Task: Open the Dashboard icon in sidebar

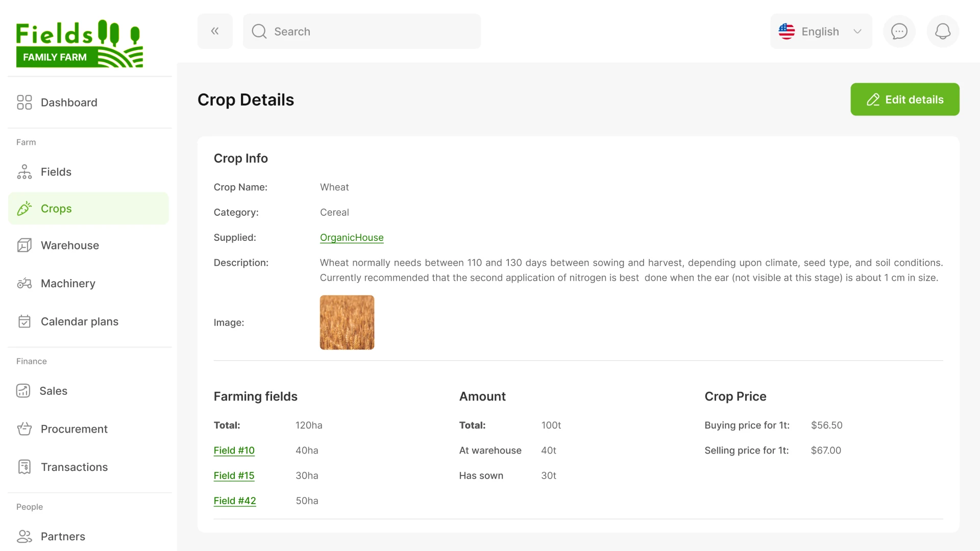Action: click(24, 102)
